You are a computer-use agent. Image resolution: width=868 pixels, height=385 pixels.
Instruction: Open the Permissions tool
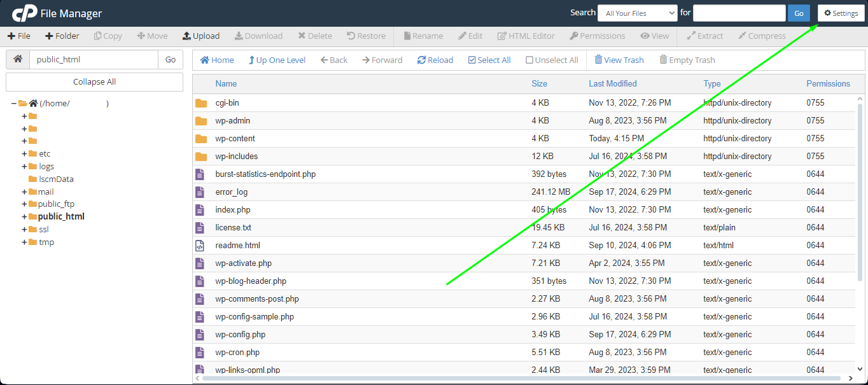coord(597,36)
